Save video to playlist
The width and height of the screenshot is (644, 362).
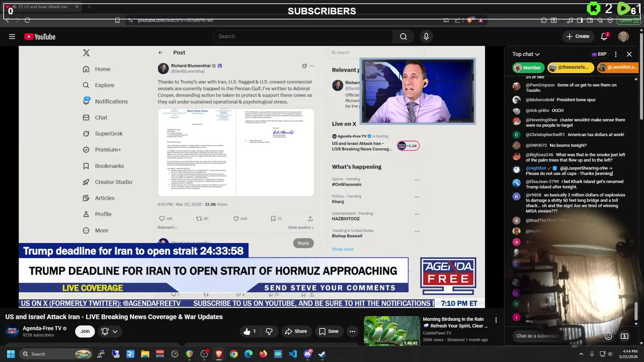point(329,331)
